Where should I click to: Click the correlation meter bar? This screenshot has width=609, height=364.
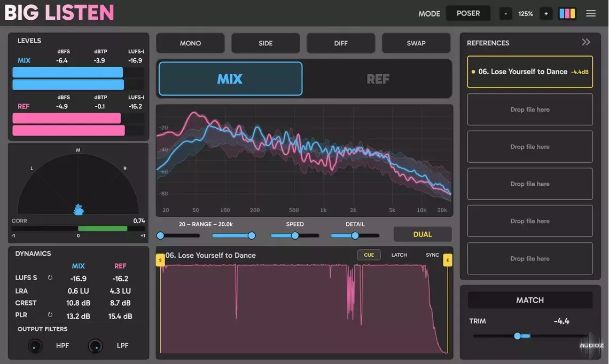tap(78, 228)
